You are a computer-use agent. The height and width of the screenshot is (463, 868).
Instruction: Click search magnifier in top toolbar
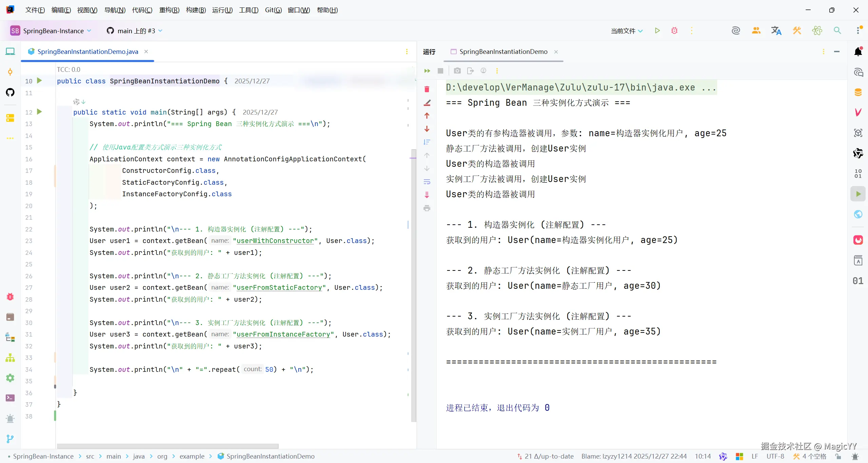(837, 31)
